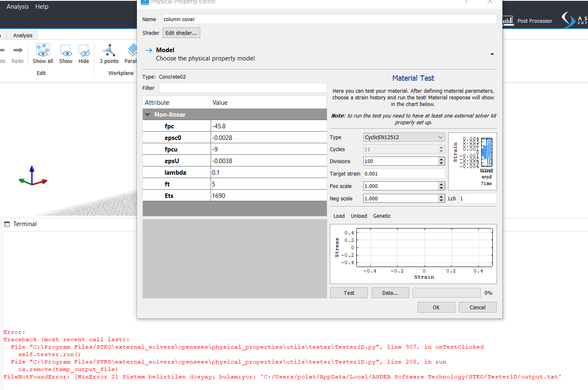Select the Unload tab
This screenshot has width=588, height=390.
click(x=359, y=216)
